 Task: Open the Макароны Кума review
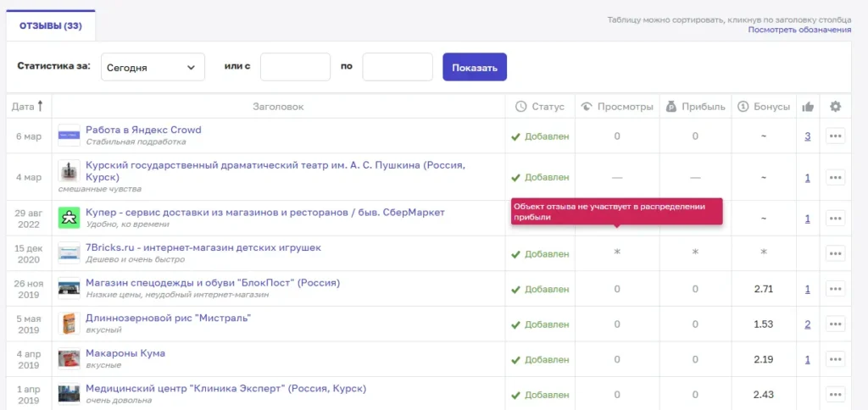[125, 353]
